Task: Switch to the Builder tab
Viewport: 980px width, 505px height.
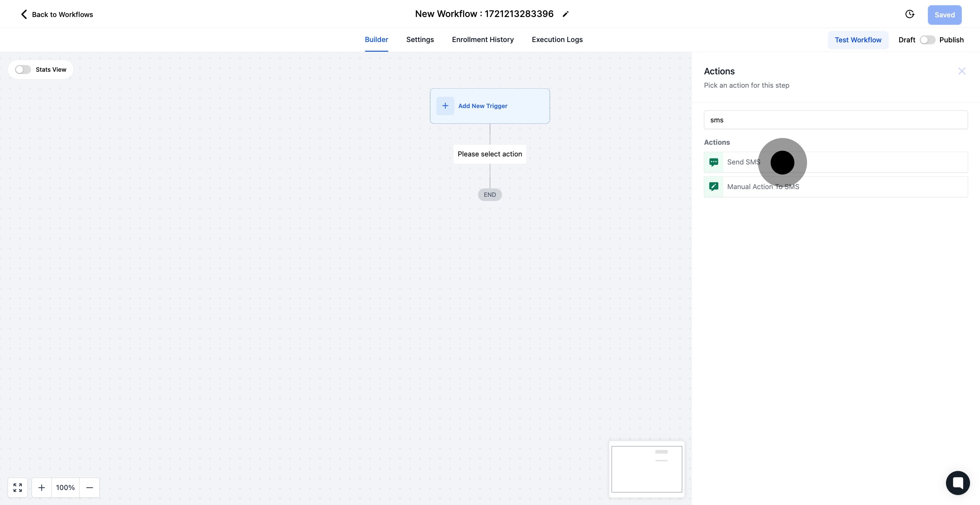Action: 376,40
